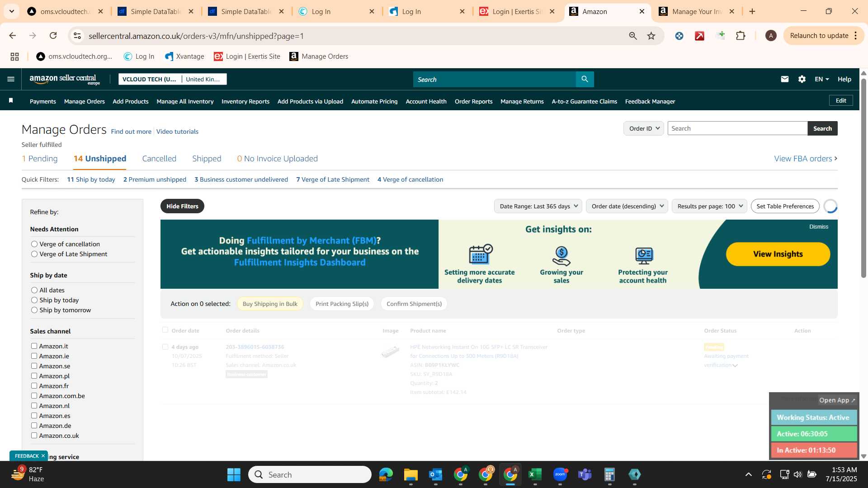Open the Order date (descending) sort dropdown
The width and height of the screenshot is (868, 488).
pos(627,206)
